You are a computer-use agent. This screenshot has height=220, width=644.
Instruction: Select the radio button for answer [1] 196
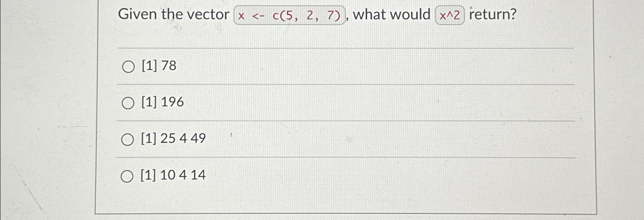128,103
